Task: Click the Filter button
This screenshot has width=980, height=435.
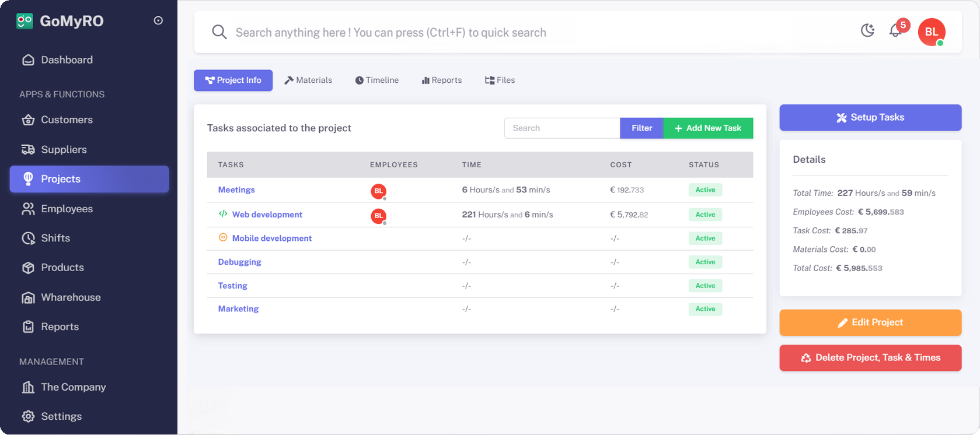Action: click(x=641, y=128)
